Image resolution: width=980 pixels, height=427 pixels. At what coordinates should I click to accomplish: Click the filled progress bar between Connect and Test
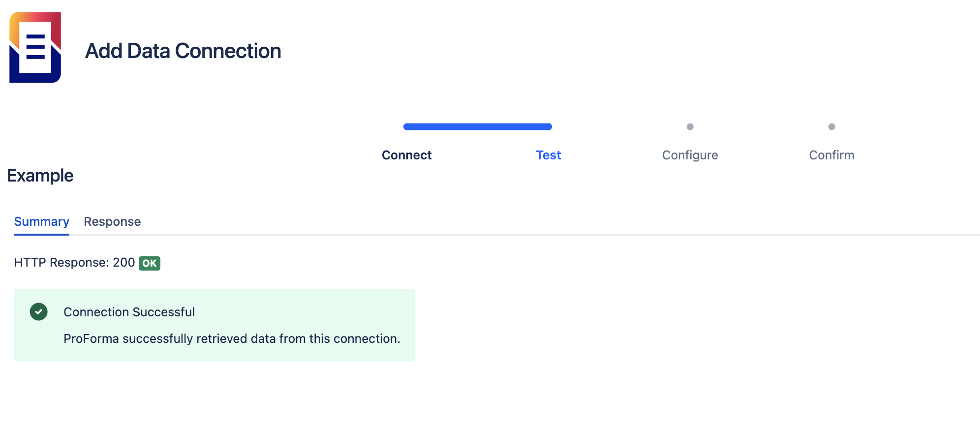(477, 126)
